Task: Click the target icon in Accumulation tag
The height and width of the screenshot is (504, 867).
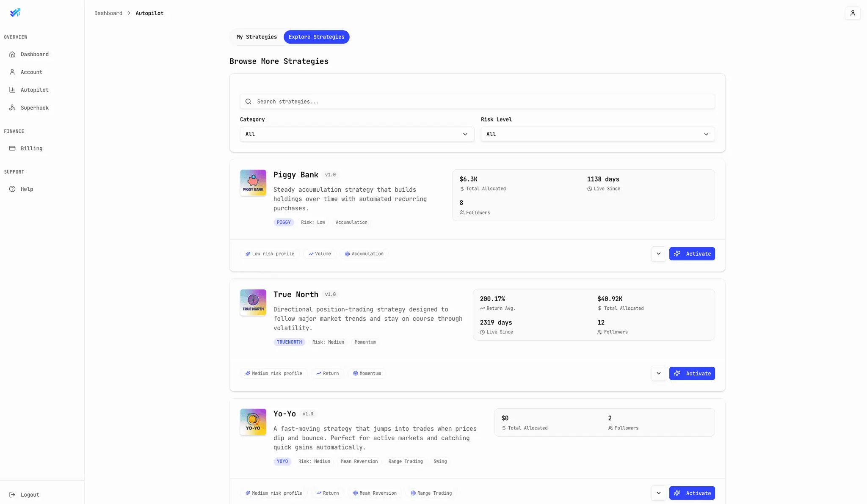Action: pyautogui.click(x=347, y=254)
